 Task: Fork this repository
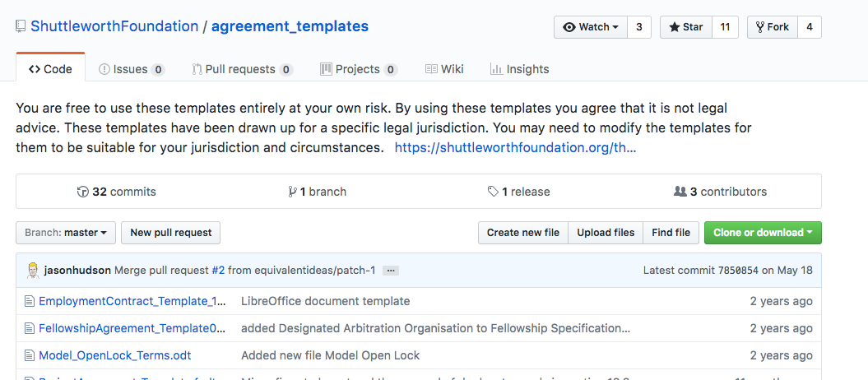click(773, 27)
